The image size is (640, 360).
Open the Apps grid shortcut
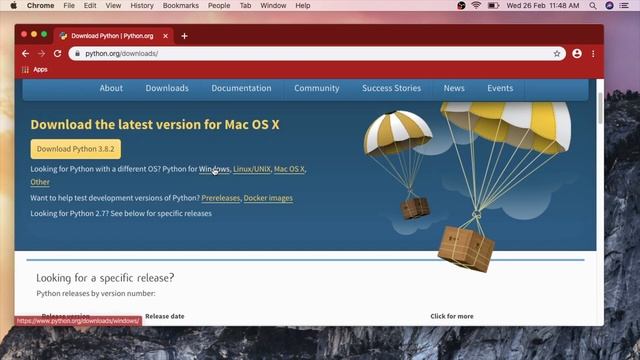pyautogui.click(x=35, y=69)
